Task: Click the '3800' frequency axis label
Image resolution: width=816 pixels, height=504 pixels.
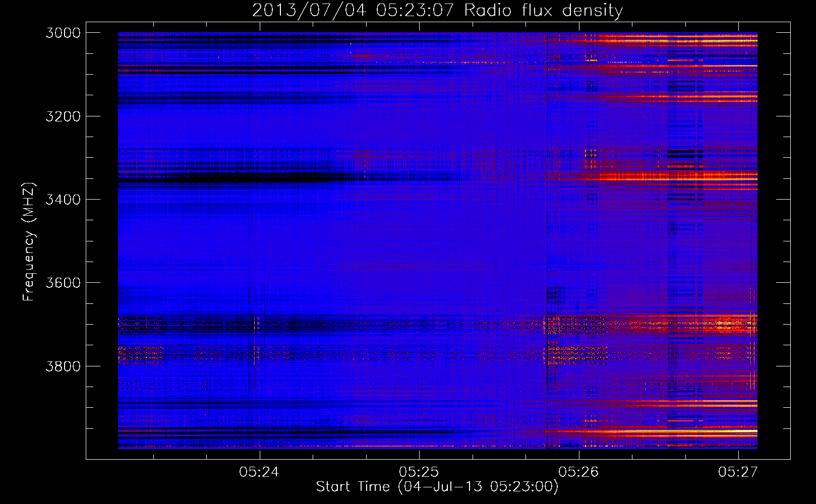Action: (63, 366)
